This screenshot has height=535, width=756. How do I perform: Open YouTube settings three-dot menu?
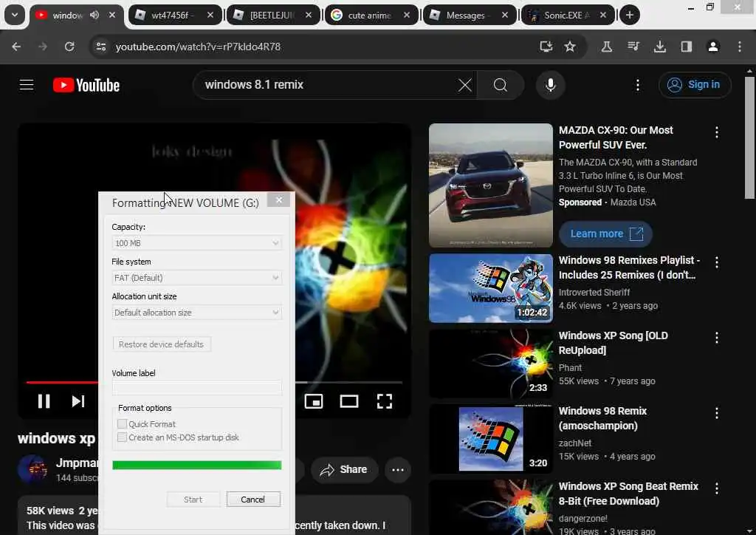point(637,86)
